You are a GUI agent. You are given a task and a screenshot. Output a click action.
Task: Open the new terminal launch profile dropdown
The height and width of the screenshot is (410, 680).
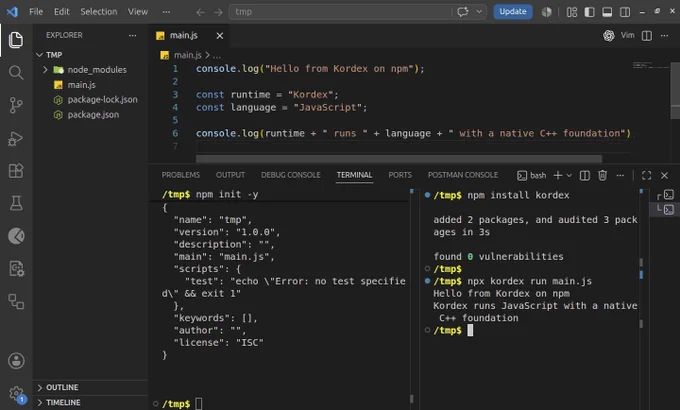[x=569, y=175]
